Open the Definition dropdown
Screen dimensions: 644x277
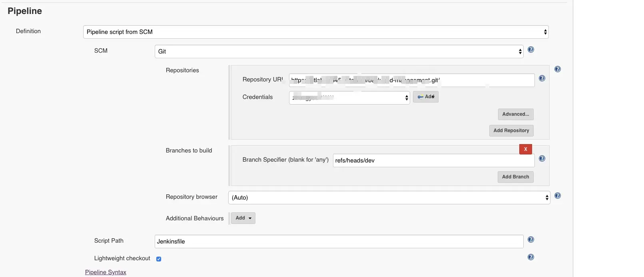(x=316, y=32)
